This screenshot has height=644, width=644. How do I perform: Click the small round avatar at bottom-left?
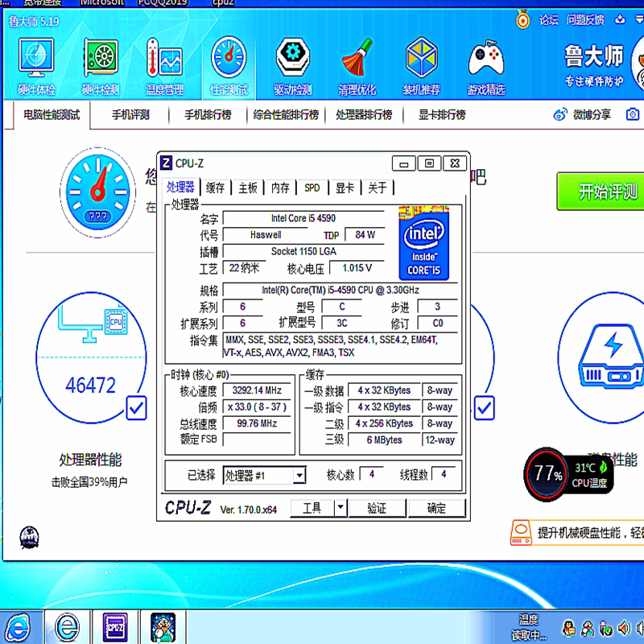pos(29,537)
